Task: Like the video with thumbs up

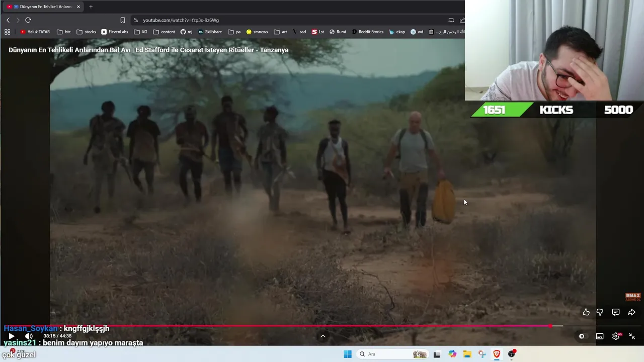Action: 586,312
